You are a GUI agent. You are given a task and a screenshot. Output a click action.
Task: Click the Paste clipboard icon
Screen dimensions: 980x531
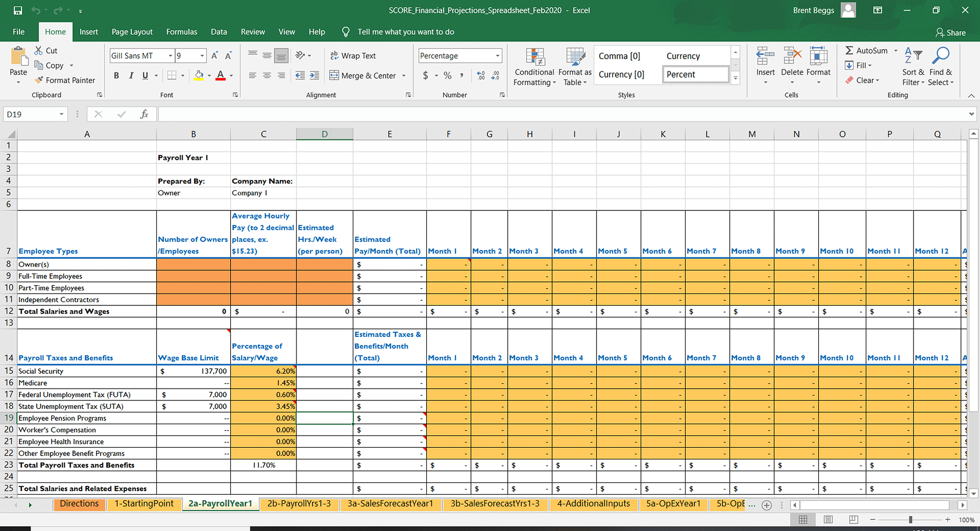click(x=18, y=56)
